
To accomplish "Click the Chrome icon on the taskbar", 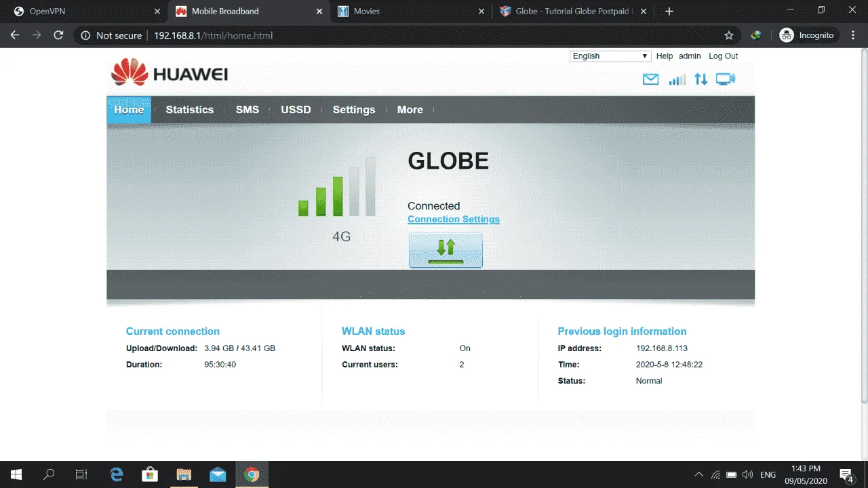I will pos(252,474).
